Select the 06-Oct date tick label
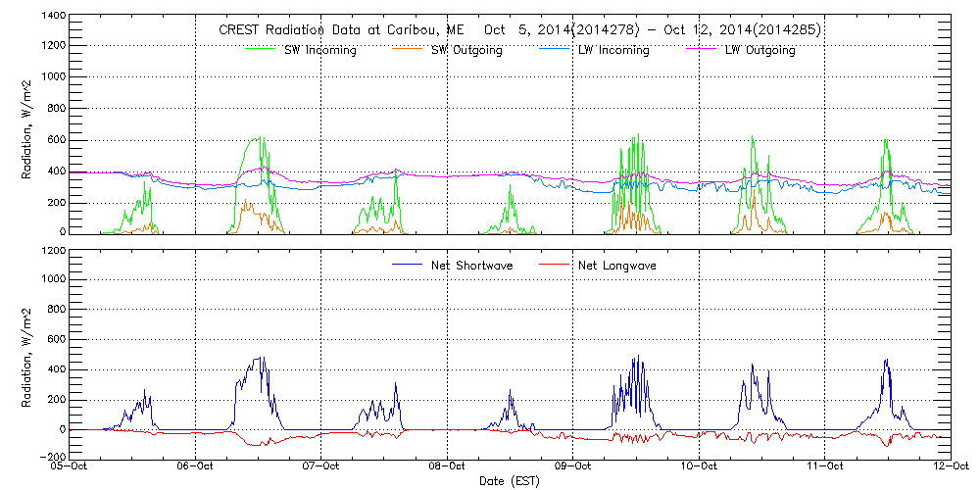 click(196, 467)
